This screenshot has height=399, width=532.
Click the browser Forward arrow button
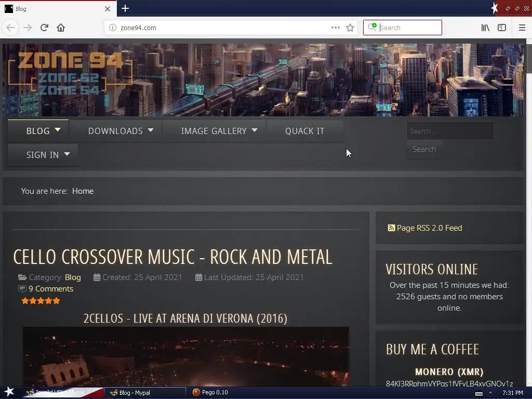coord(28,28)
